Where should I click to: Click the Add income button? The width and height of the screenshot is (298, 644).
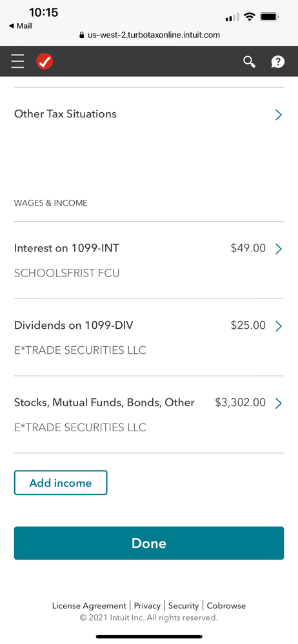pyautogui.click(x=61, y=483)
